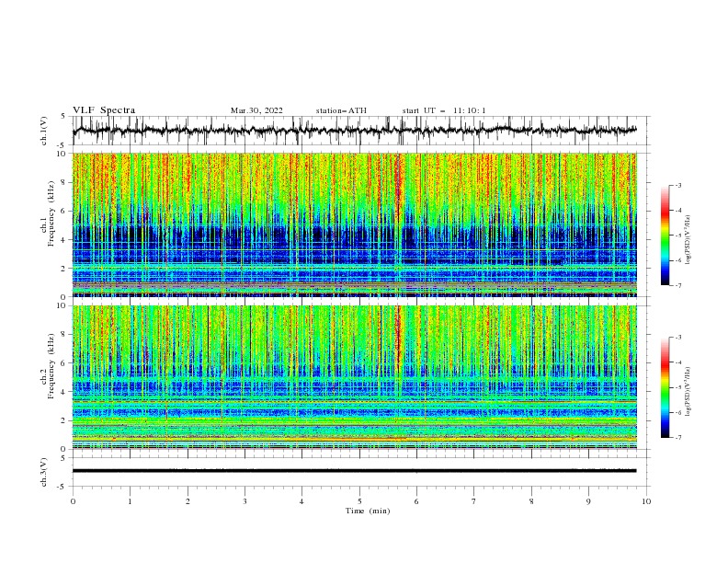Click the time axis tick label "5"

pos(359,501)
